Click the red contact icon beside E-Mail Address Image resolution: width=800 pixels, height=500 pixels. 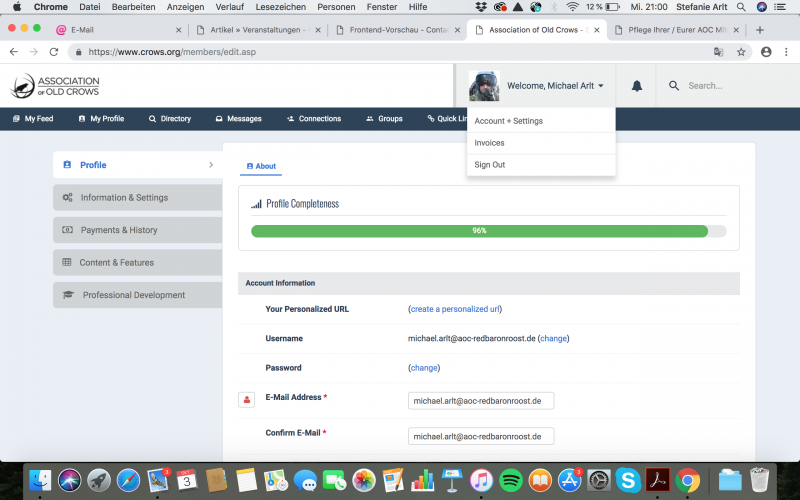246,400
